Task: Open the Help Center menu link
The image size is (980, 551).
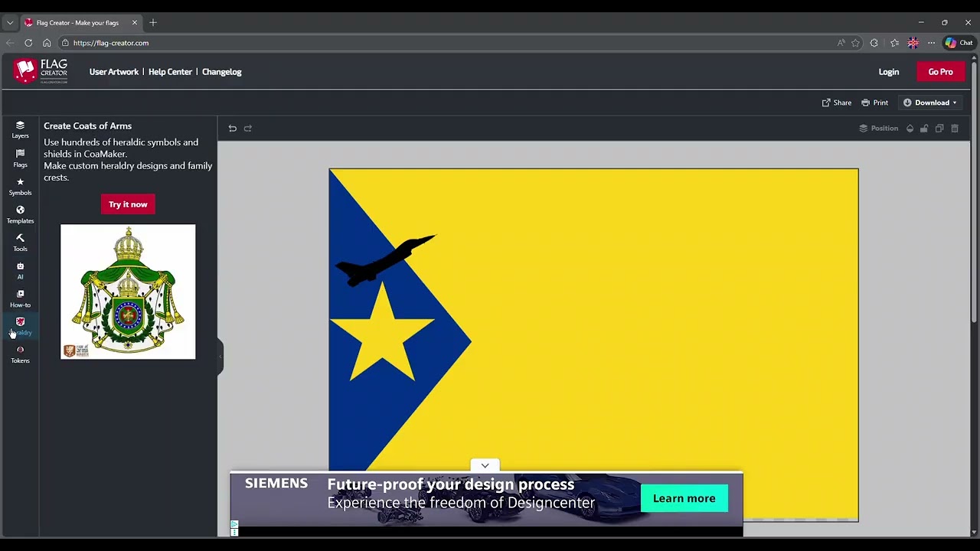Action: tap(170, 72)
